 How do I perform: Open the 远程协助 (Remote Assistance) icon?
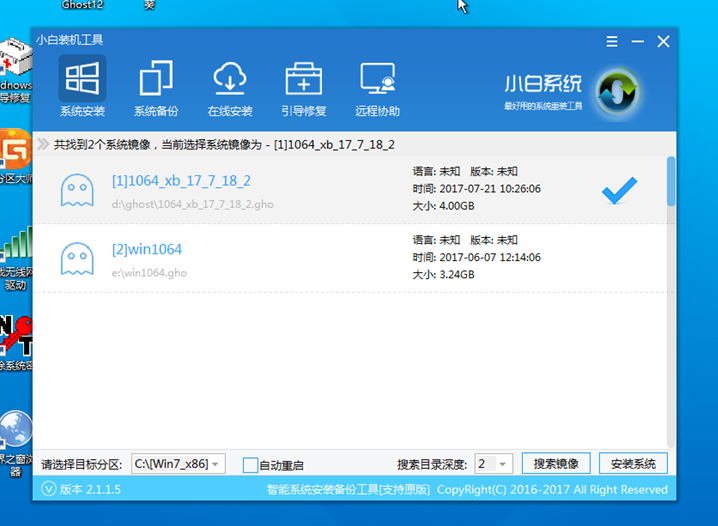(377, 87)
